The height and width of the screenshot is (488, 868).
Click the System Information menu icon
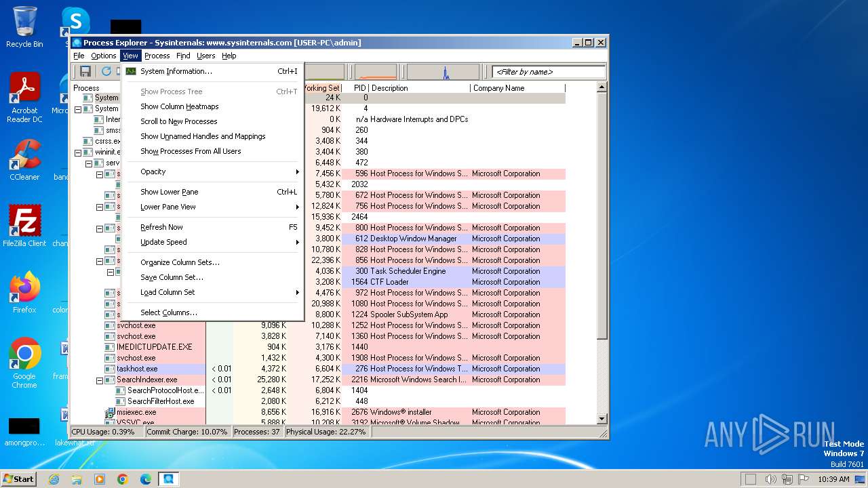point(131,71)
